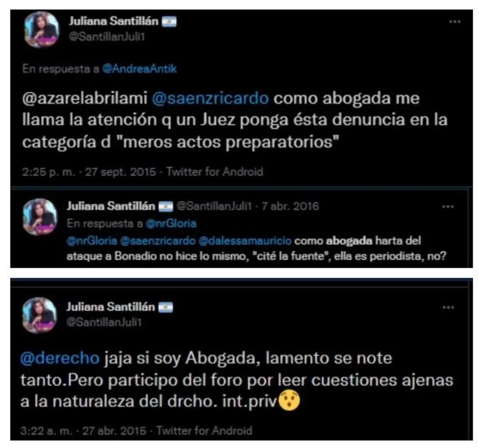Click Twitter for Android on bottom tweet
Screen dimensions: 479x448
click(204, 431)
